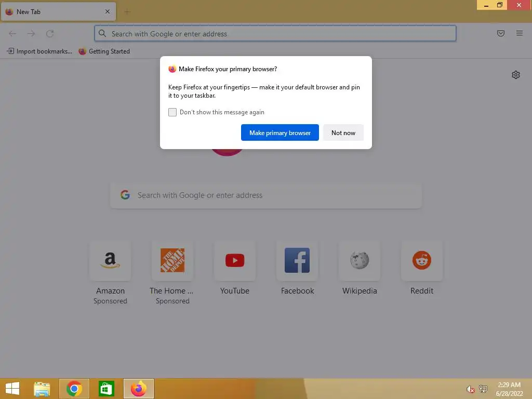Restore down the Firefox window

pyautogui.click(x=500, y=5)
